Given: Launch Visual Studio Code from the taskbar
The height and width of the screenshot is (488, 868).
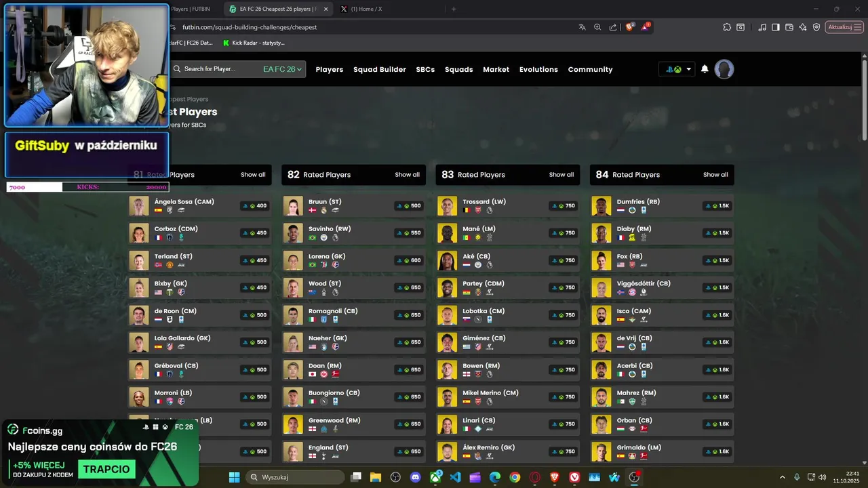Looking at the screenshot, I should point(455,477).
